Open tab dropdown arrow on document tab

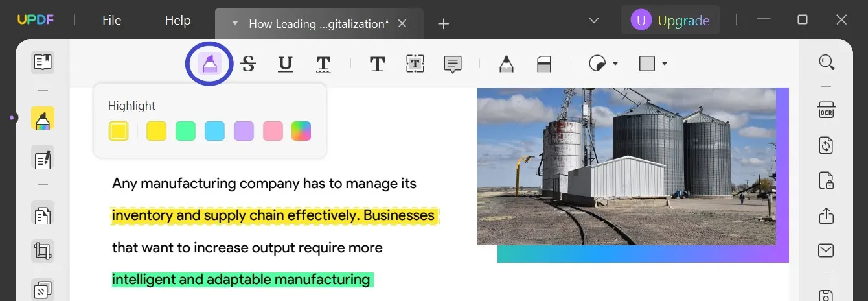tap(235, 24)
